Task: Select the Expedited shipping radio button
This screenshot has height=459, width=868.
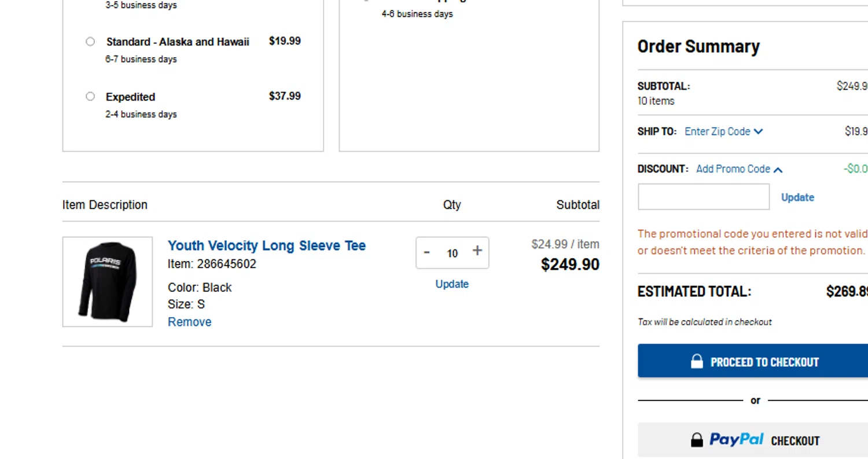Action: pos(90,97)
